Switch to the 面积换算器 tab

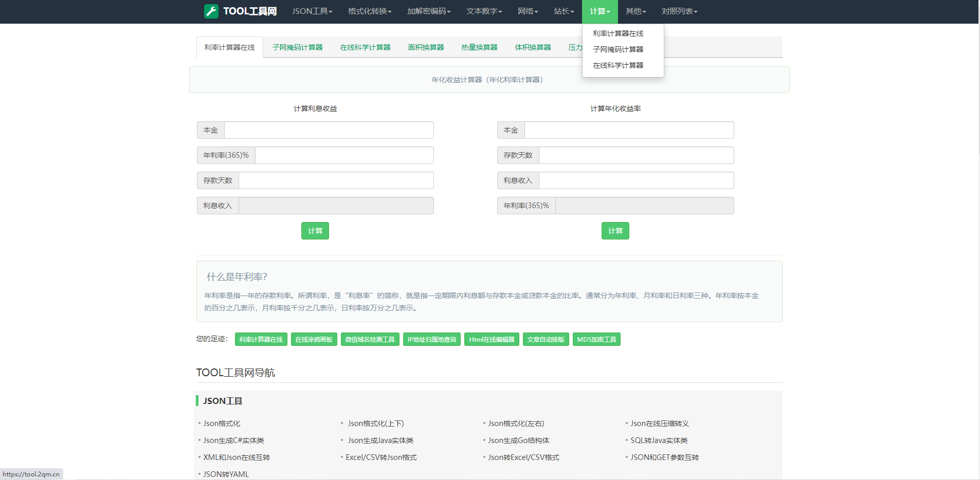coord(425,47)
